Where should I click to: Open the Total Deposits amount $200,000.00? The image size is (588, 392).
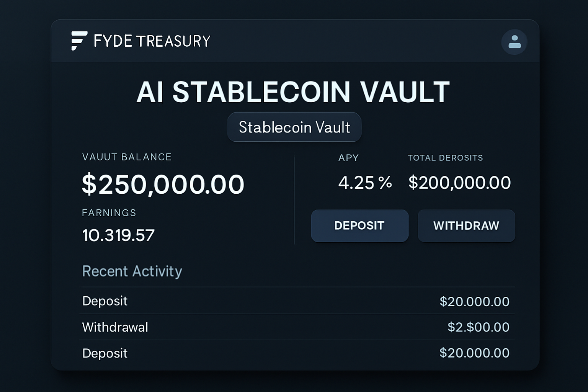click(459, 183)
